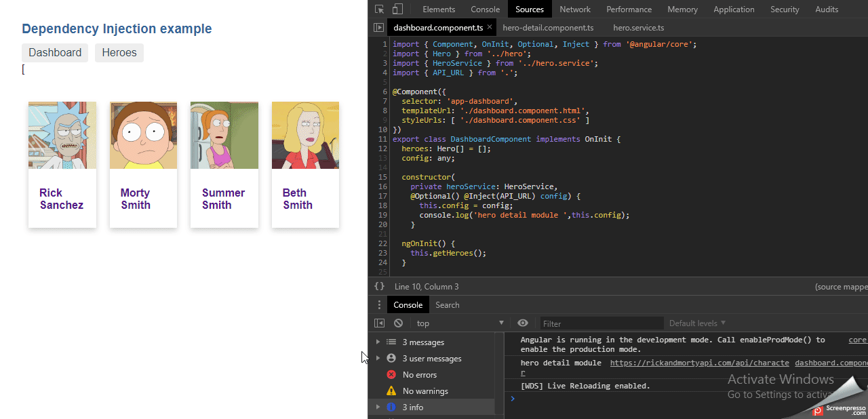The width and height of the screenshot is (868, 419).
Task: Switch to the drawer Search tab
Action: coord(447,305)
